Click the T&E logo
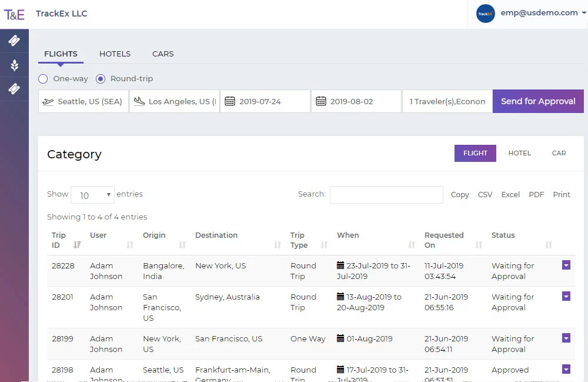Screen dimensions: 588x382 [x=14, y=15]
